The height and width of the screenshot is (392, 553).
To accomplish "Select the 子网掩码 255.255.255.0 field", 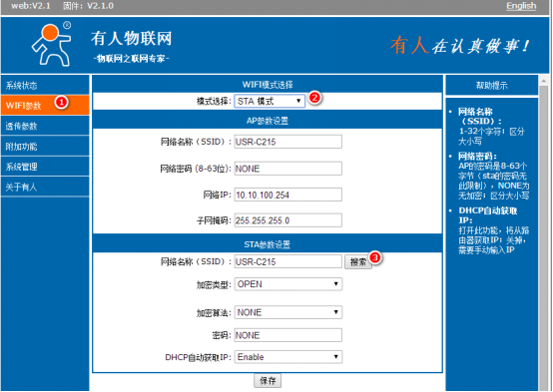I will [287, 220].
